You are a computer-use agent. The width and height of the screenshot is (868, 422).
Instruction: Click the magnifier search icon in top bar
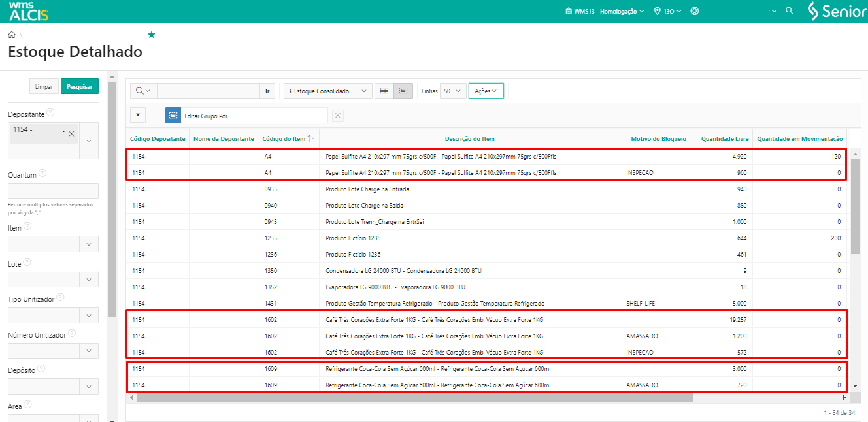tap(790, 11)
